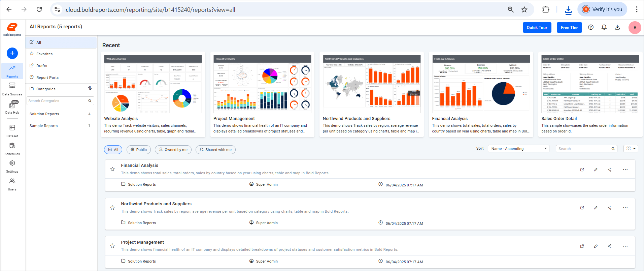
Task: Open more options for Project Management
Action: point(625,246)
